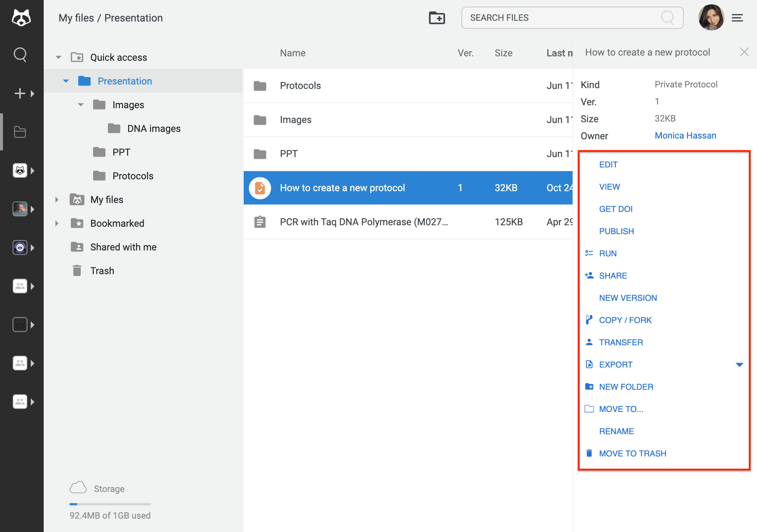Click the selected protocol file's orange icon
The width and height of the screenshot is (757, 532).
[260, 188]
